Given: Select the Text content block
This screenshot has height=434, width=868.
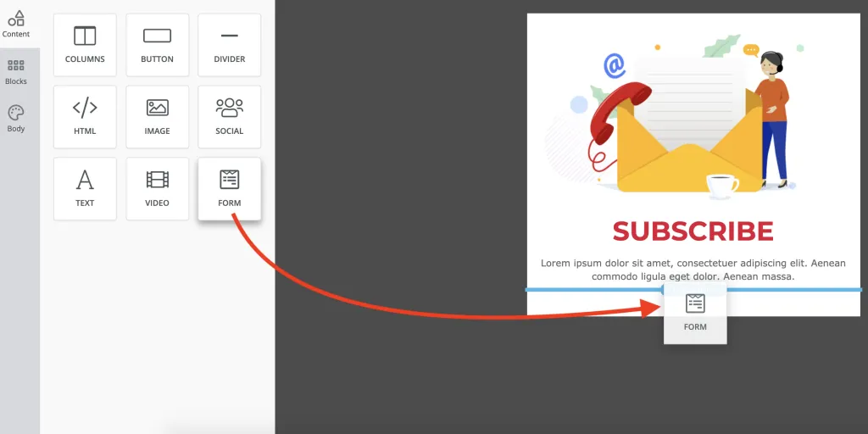Looking at the screenshot, I should (x=85, y=189).
